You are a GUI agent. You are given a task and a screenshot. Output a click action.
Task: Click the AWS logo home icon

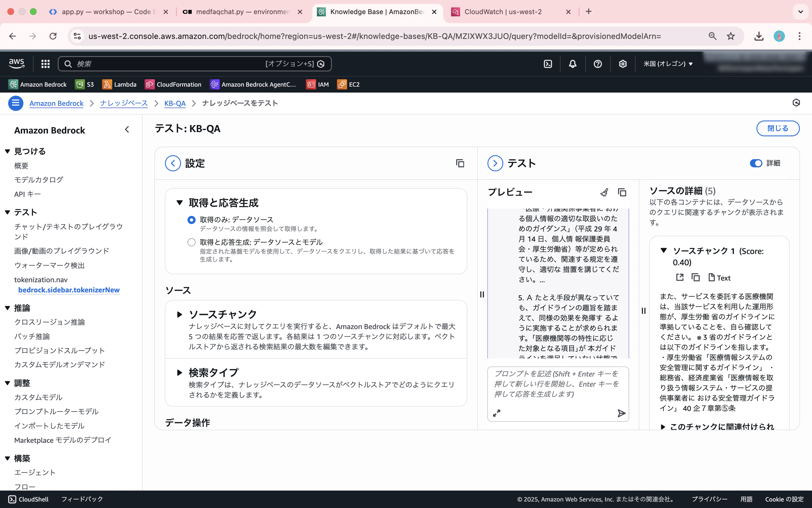tap(16, 63)
